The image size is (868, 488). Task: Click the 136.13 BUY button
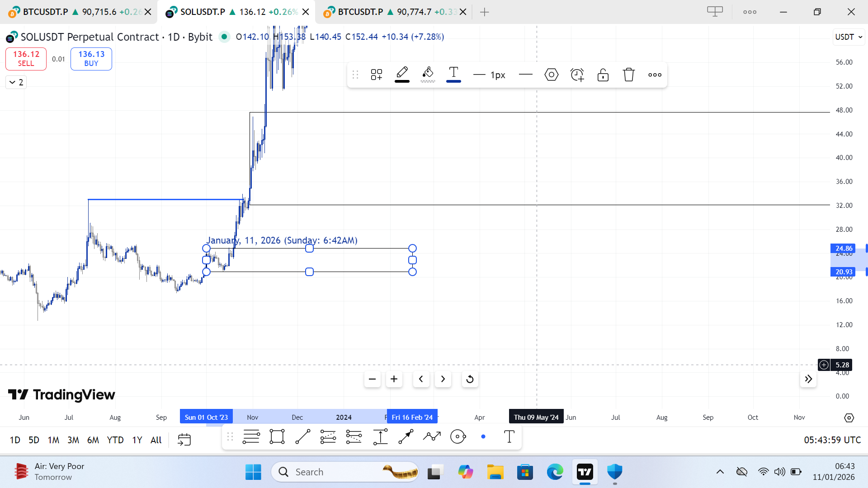(x=91, y=59)
